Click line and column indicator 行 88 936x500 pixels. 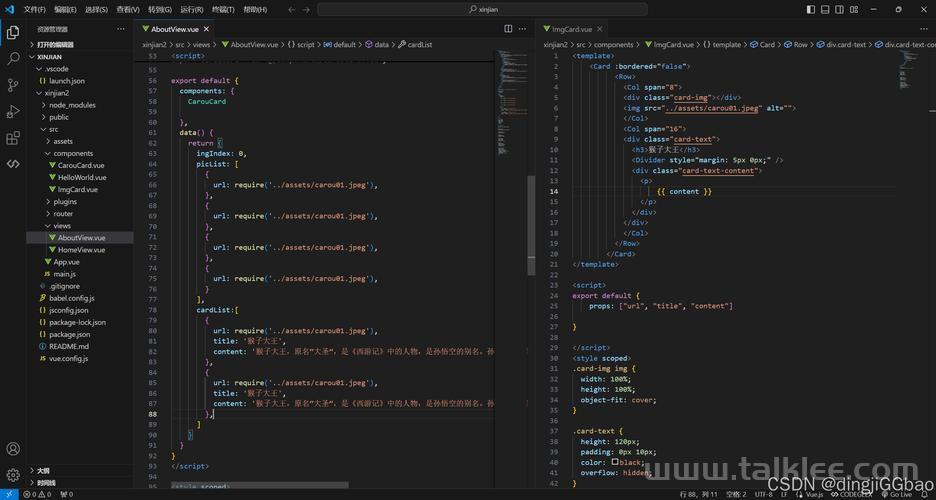pyautogui.click(x=698, y=494)
